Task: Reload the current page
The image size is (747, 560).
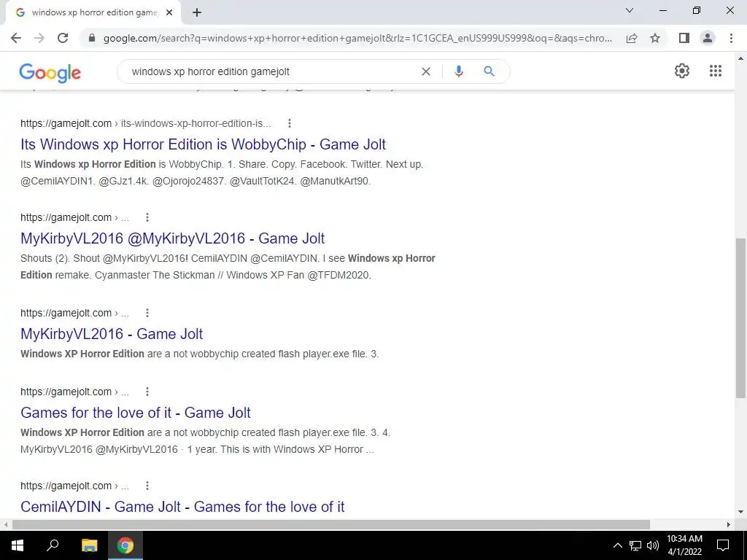Action: tap(63, 38)
